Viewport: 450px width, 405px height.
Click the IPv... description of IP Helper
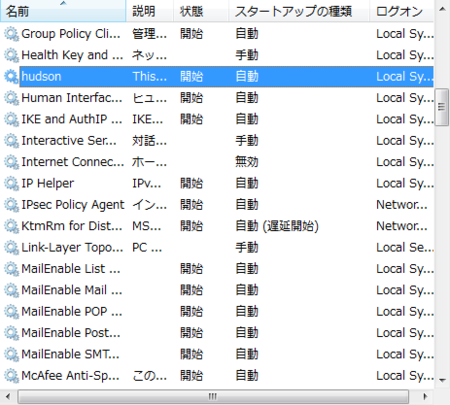click(147, 183)
